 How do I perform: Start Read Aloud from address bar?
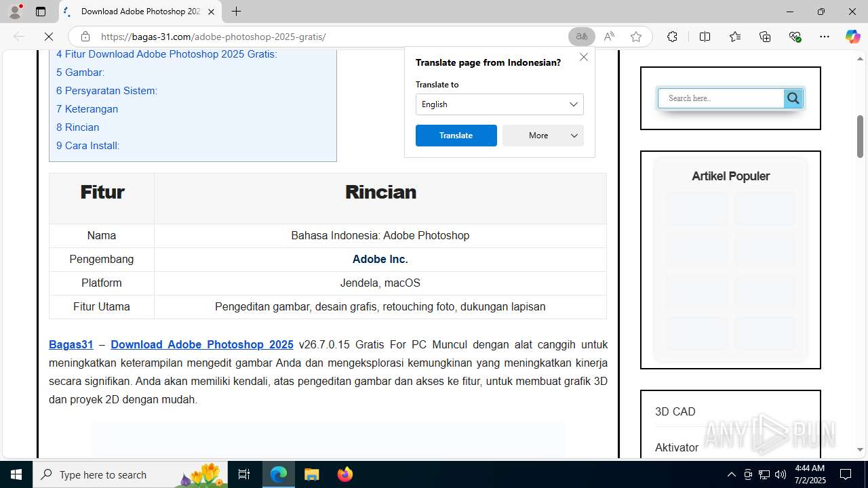pyautogui.click(x=609, y=37)
